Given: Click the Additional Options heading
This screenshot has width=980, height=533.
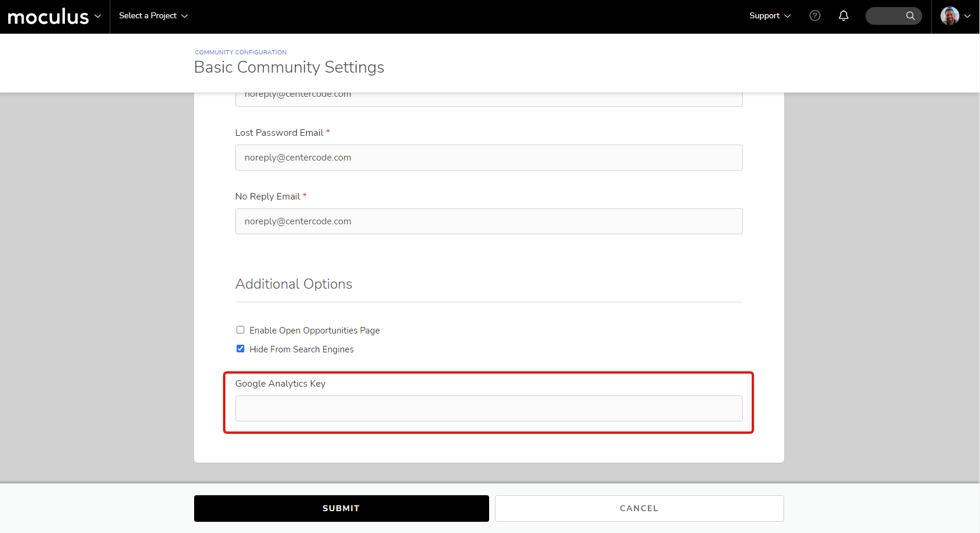Looking at the screenshot, I should (294, 284).
